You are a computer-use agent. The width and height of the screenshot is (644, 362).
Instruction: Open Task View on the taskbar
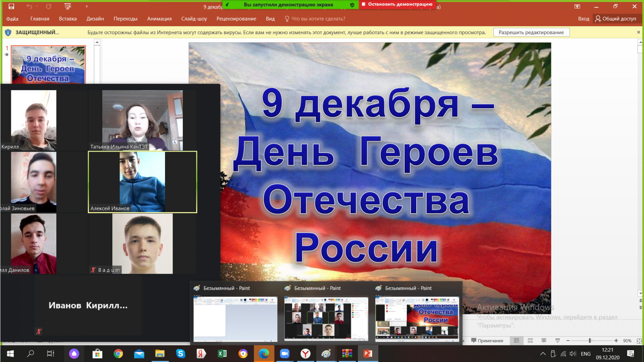tap(51, 354)
